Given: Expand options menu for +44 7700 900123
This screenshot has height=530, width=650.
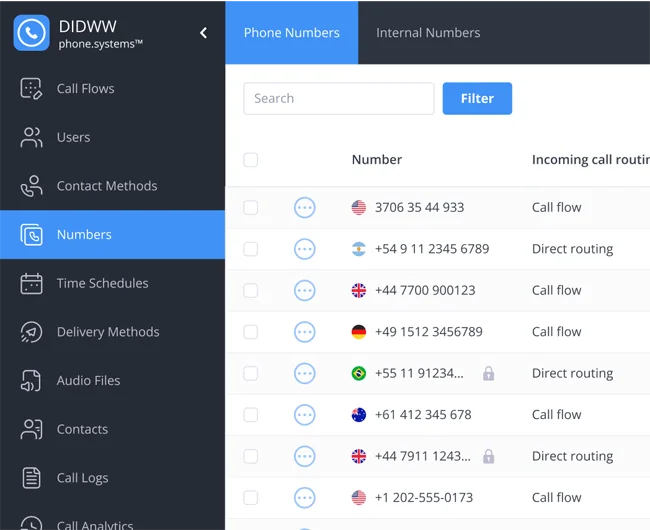Looking at the screenshot, I should (x=305, y=291).
